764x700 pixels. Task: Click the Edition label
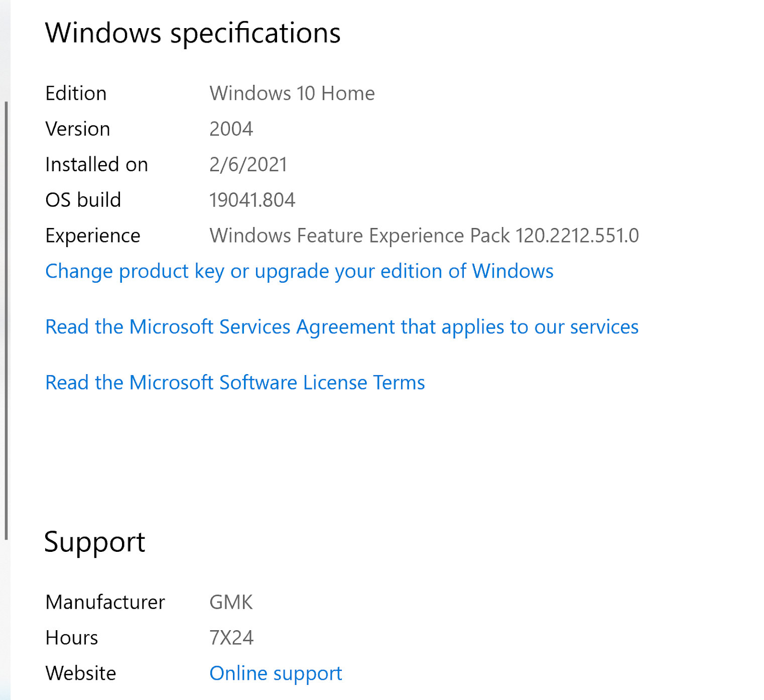point(76,93)
